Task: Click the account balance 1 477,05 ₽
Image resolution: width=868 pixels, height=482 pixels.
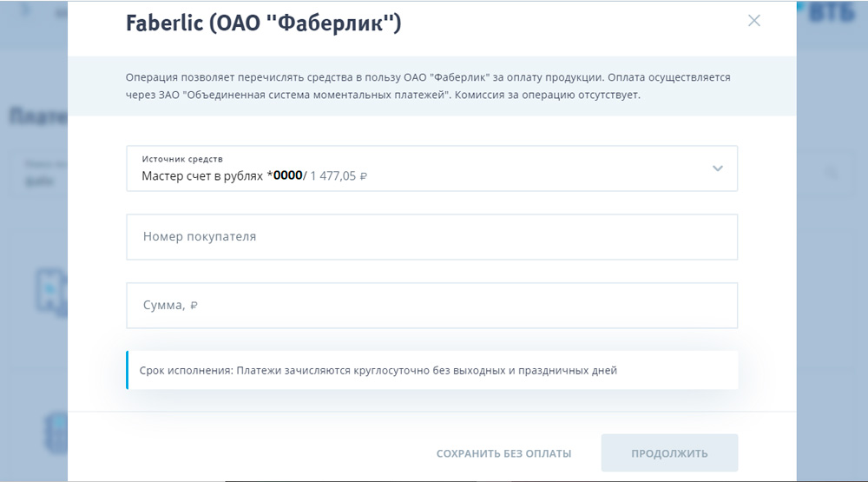Action: (339, 176)
